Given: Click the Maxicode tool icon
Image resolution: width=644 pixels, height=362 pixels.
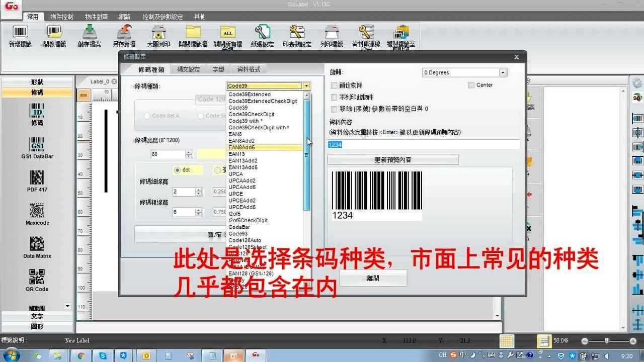Looking at the screenshot, I should (37, 211).
